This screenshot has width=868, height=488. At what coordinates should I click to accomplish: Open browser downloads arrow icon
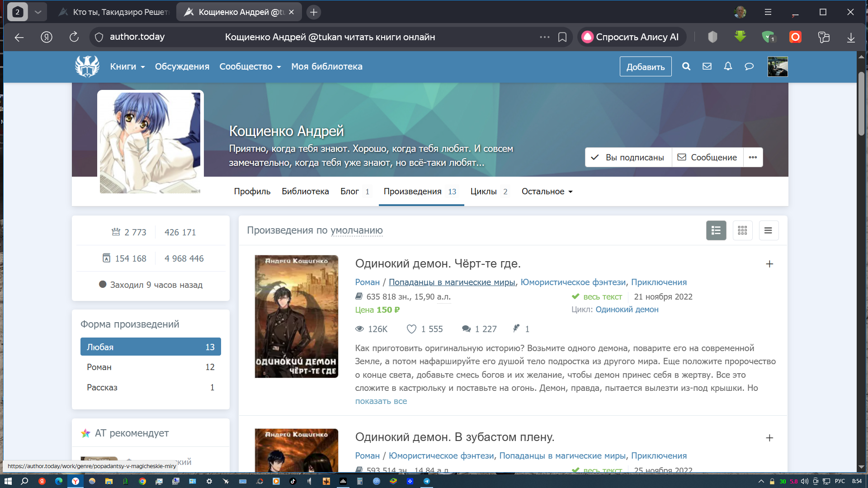(851, 37)
